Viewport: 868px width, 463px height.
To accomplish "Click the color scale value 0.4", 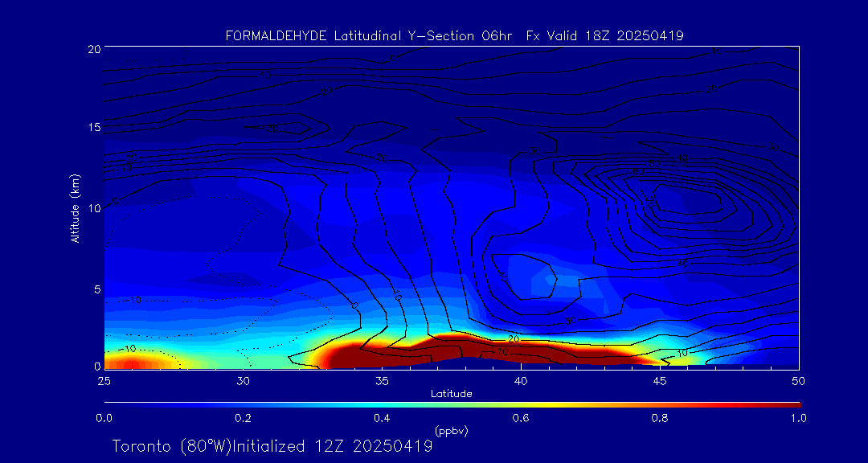I will (x=382, y=418).
